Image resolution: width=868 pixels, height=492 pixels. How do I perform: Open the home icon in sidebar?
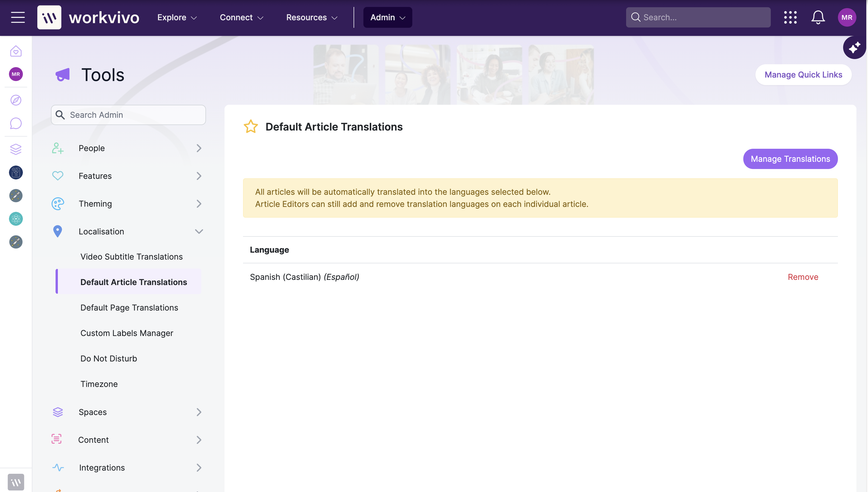[x=16, y=51]
